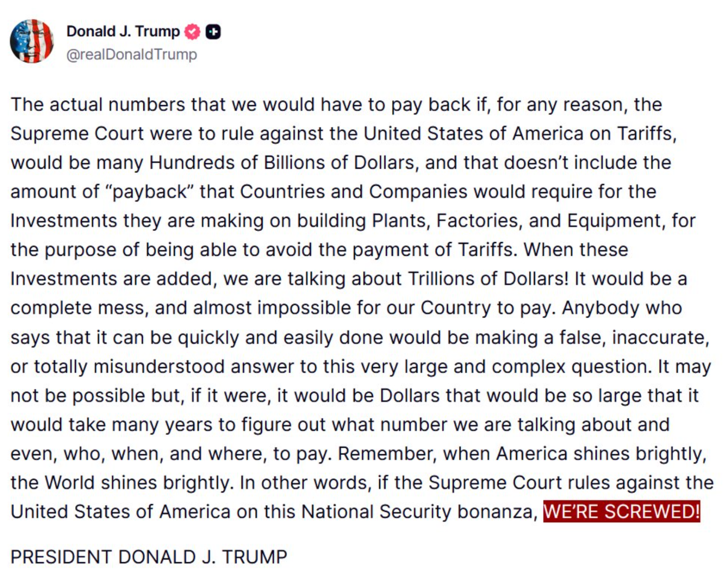Click the highlighted WE'RE SCREWED! text

pyautogui.click(x=621, y=512)
